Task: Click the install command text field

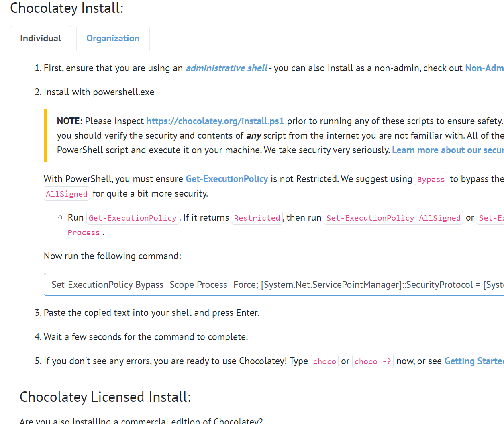Action: pyautogui.click(x=274, y=285)
